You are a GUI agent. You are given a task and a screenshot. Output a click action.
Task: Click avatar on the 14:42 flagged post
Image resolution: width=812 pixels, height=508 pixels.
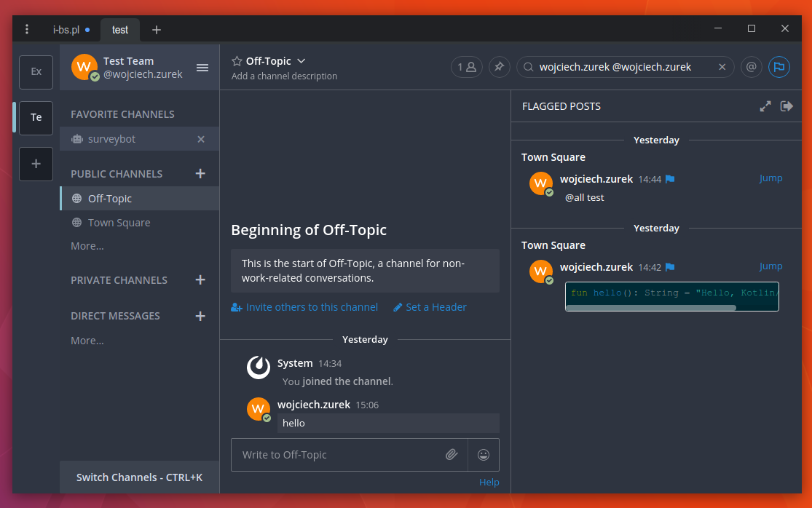tap(540, 271)
